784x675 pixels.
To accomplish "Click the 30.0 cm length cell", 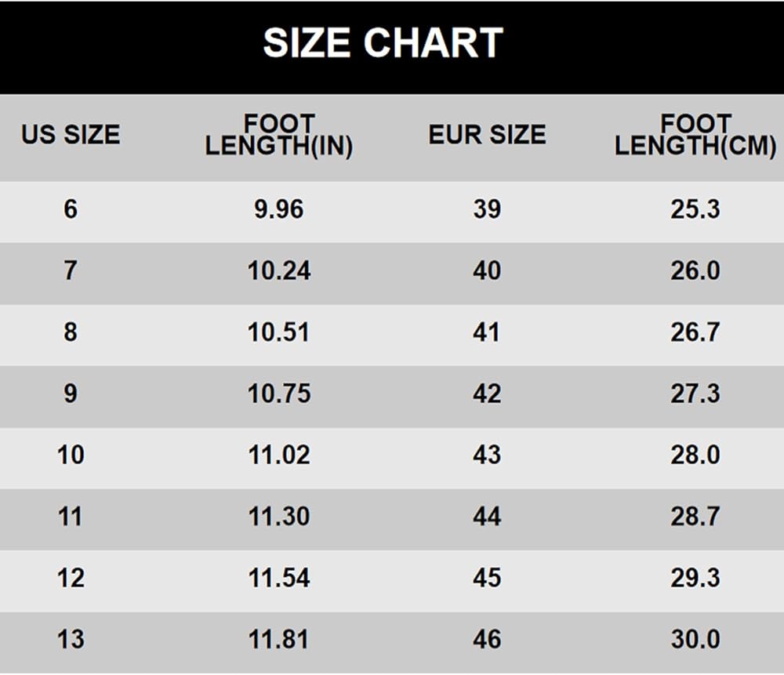I will [695, 639].
